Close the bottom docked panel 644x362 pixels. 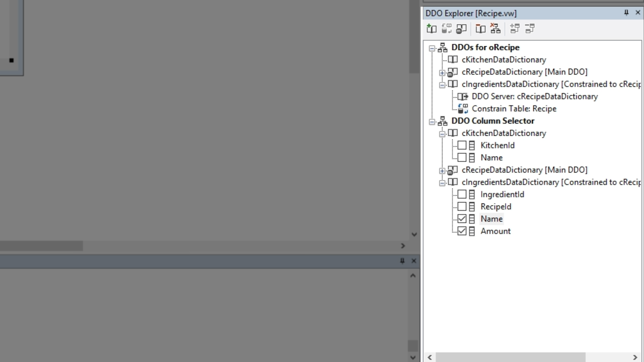point(414,261)
